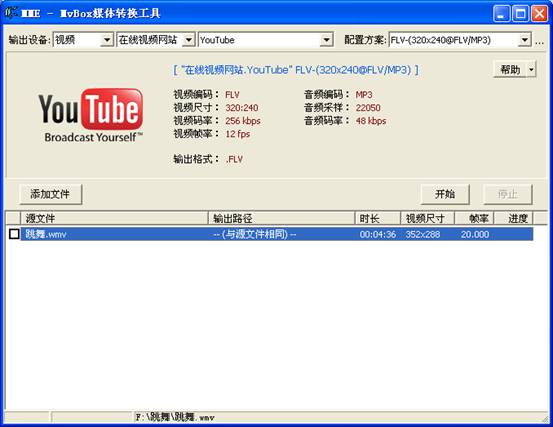Open the 输出设备 视频 dropdown
553x427 pixels.
(x=107, y=40)
